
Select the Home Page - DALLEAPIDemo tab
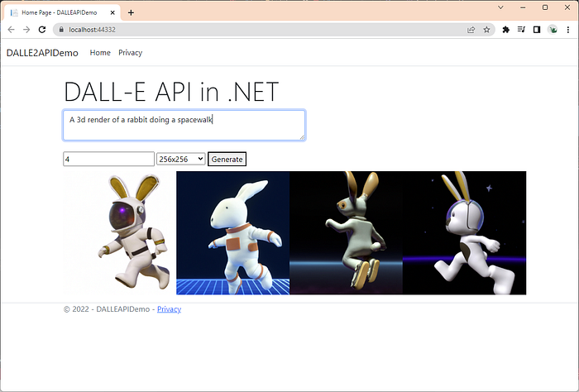(62, 12)
